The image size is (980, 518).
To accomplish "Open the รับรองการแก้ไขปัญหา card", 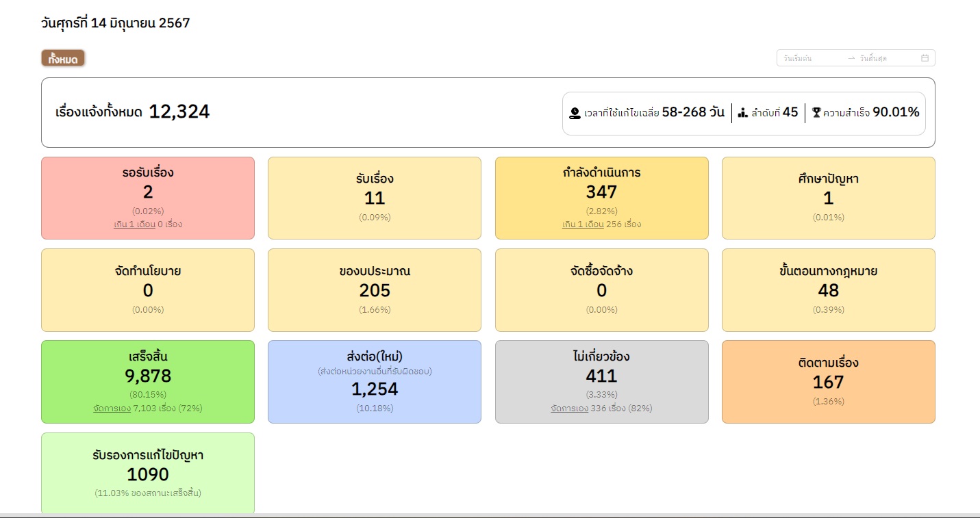I will tap(148, 472).
